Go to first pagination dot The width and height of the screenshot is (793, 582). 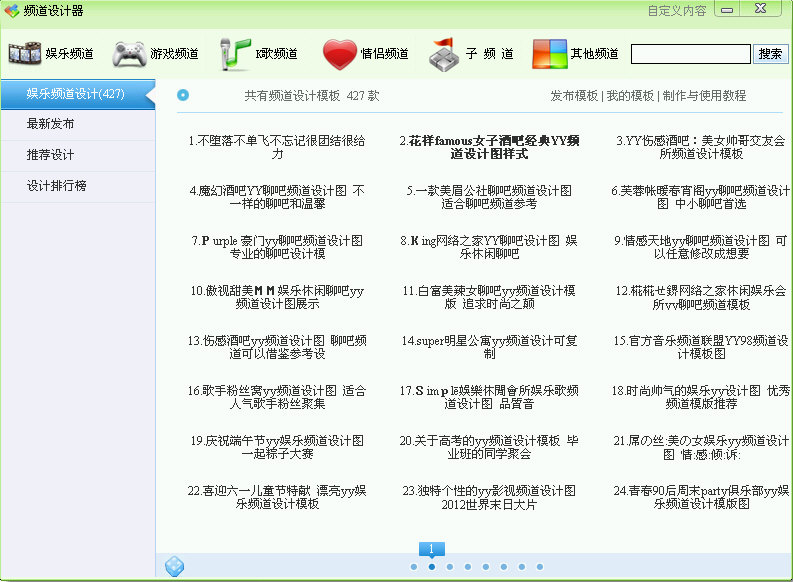coord(414,567)
